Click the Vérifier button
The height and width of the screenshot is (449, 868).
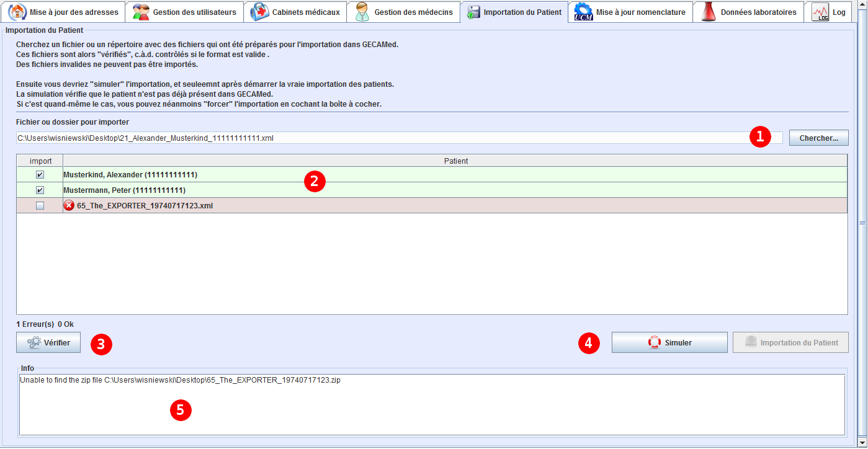[x=48, y=342]
